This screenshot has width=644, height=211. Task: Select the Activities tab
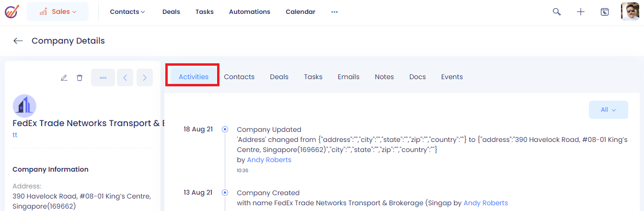coord(194,77)
